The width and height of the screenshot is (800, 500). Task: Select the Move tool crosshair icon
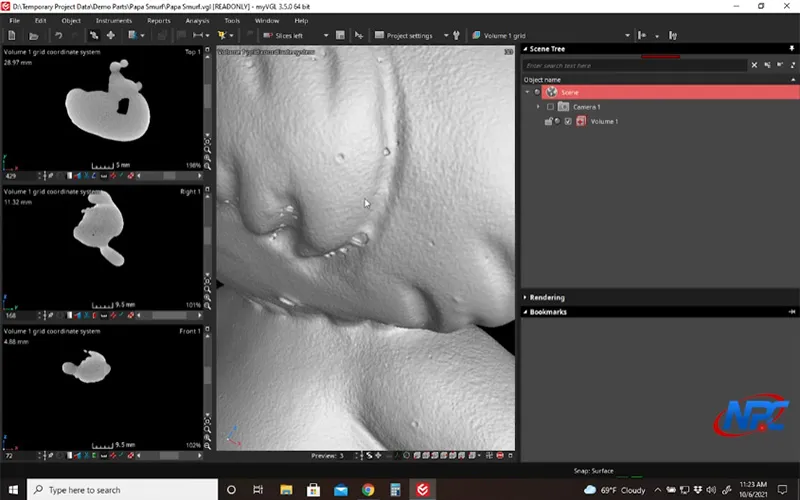[110, 35]
